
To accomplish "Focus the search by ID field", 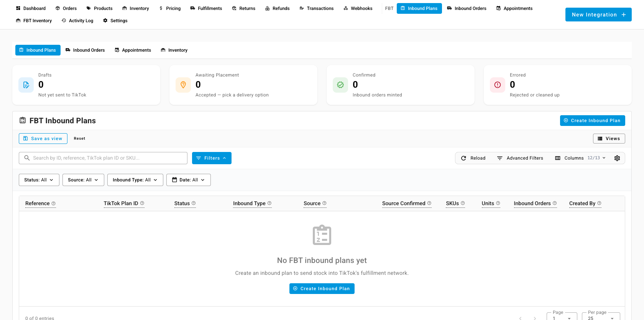I will 103,158.
